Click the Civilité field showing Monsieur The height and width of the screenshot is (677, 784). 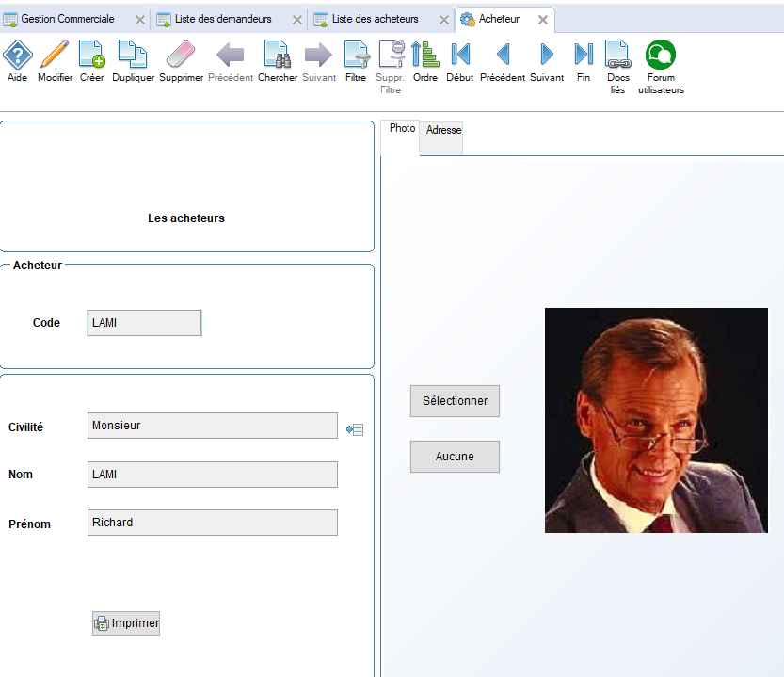pyautogui.click(x=213, y=426)
